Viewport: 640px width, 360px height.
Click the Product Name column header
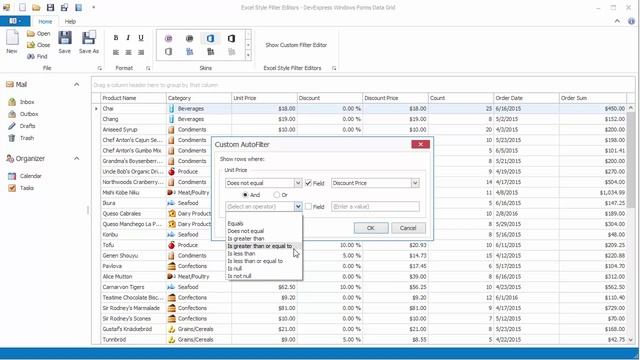pos(133,98)
